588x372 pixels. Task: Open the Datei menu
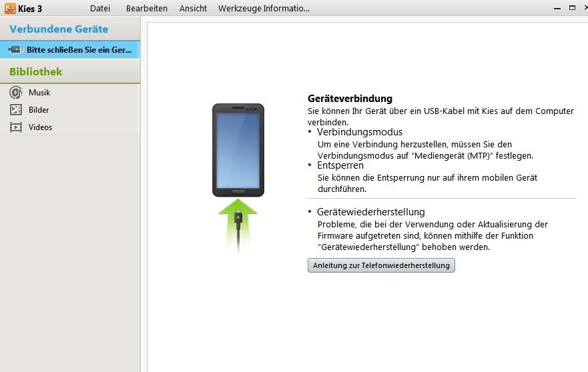pos(100,8)
